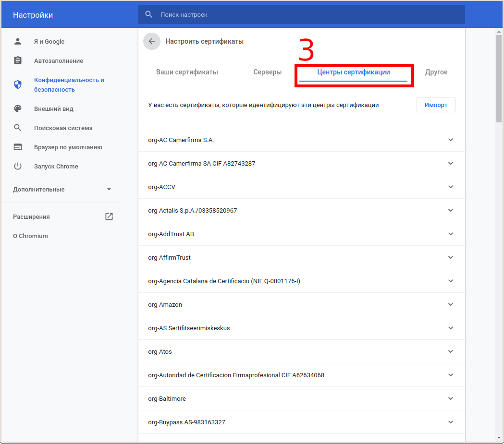Screen dimensions: 504x444
Task: Click the Импорт button
Action: [x=435, y=105]
